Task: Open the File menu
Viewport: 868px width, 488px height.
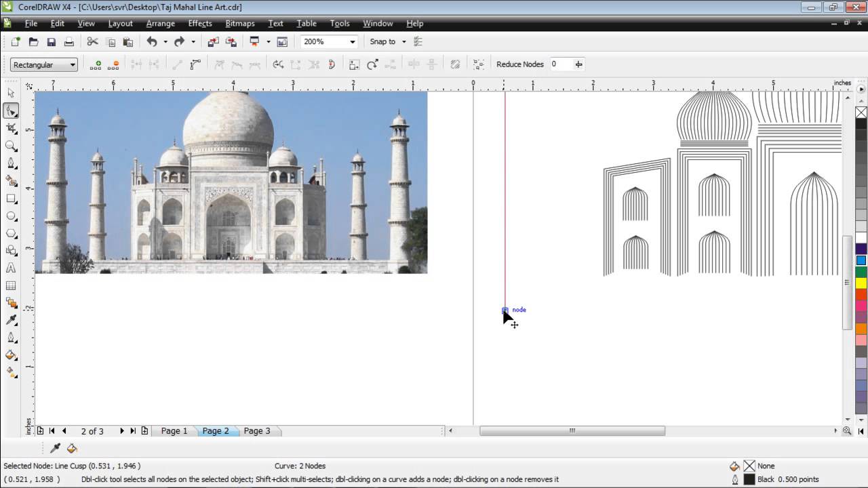Action: [x=31, y=23]
